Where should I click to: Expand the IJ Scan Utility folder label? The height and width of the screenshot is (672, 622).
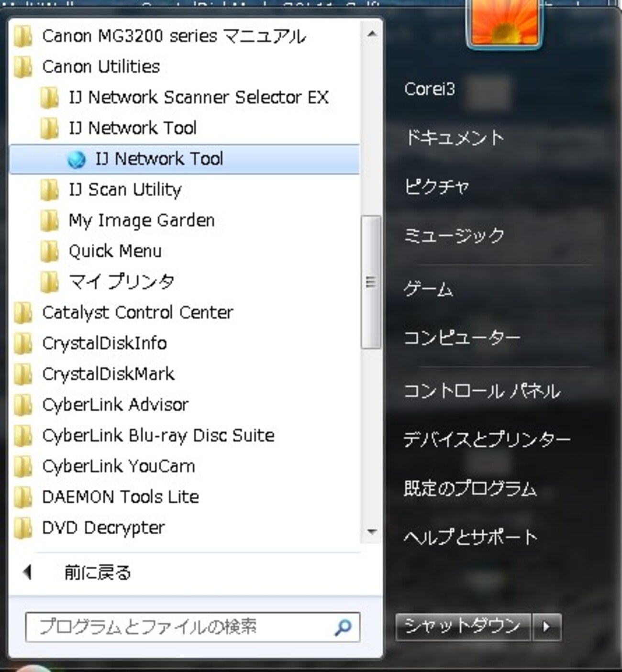coord(125,190)
